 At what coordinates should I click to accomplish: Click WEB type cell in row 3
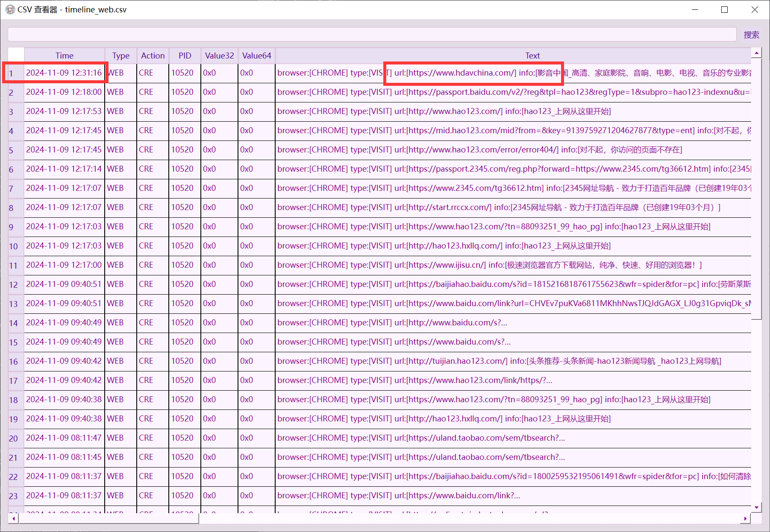click(121, 111)
